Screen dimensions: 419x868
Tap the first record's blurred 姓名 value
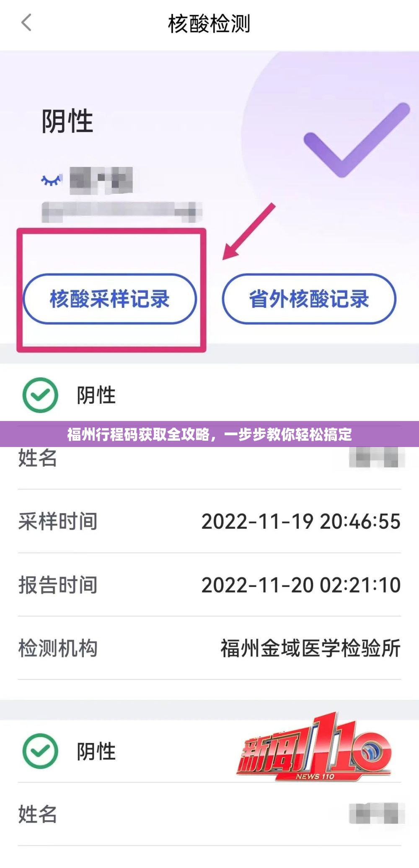pos(377,457)
